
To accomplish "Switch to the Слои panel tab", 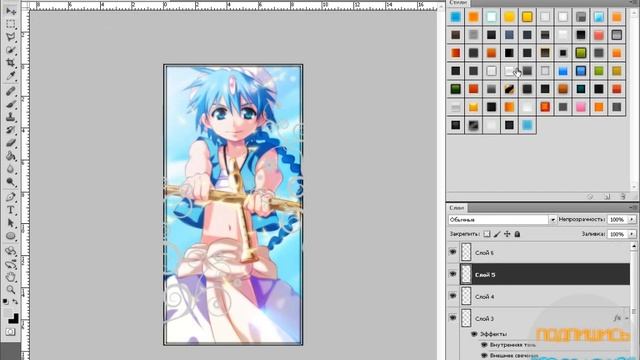I will coord(456,208).
